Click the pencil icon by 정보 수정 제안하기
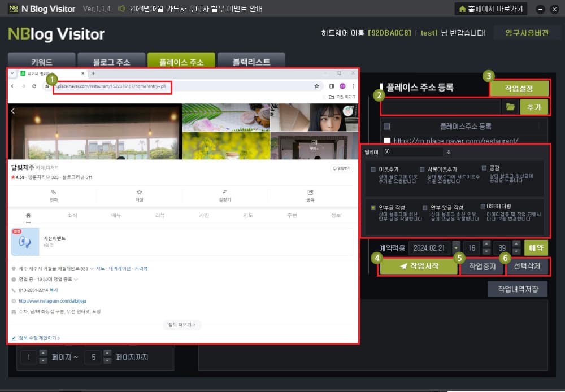This screenshot has width=565, height=392. (14, 338)
